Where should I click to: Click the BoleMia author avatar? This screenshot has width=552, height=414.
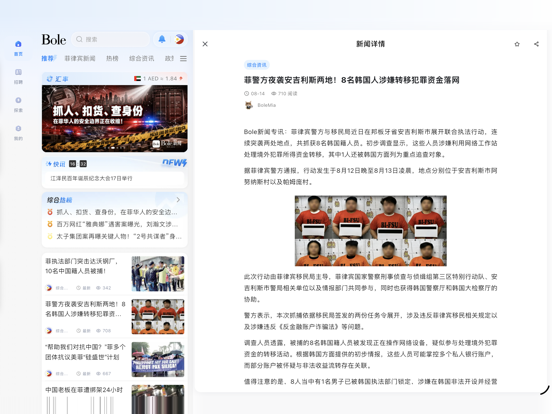click(249, 105)
